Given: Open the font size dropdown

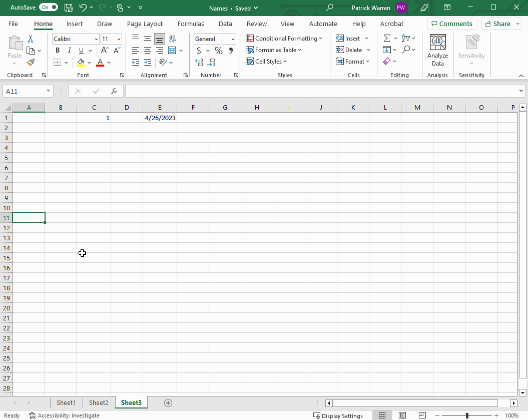Looking at the screenshot, I should point(119,39).
